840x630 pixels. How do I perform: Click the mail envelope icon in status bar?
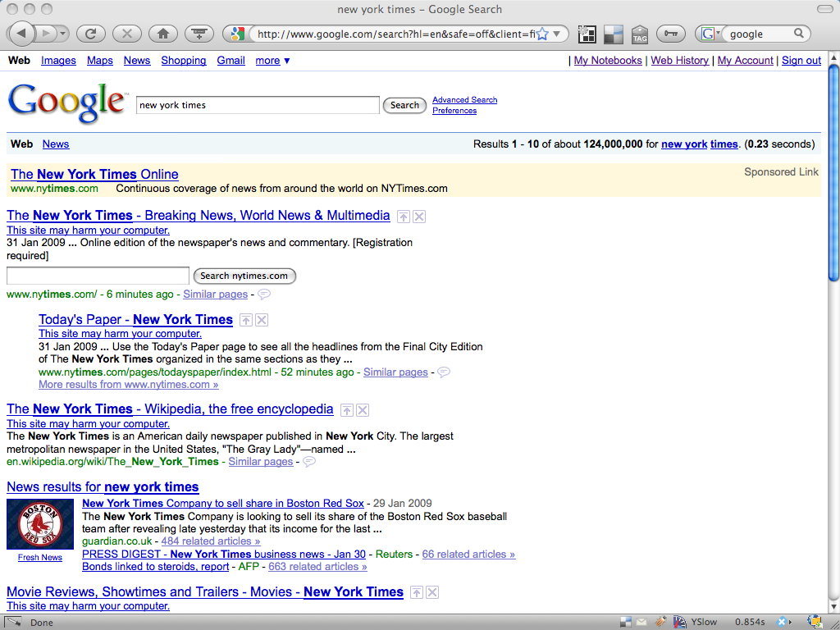(x=642, y=622)
